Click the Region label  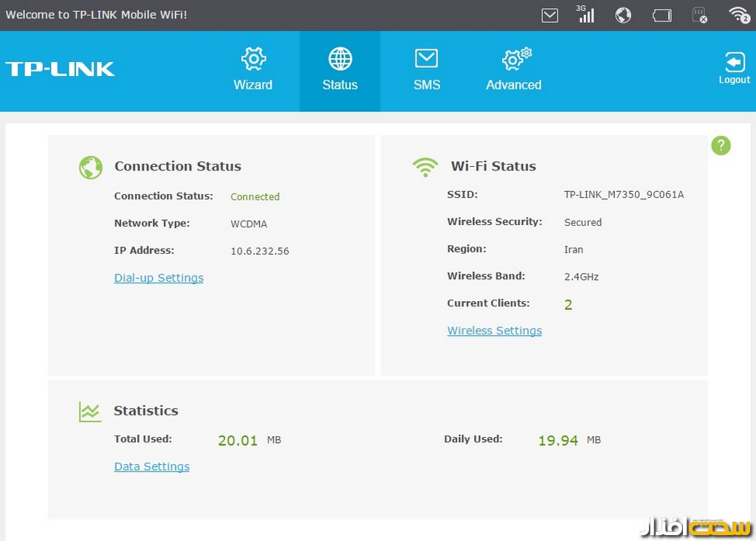click(467, 249)
